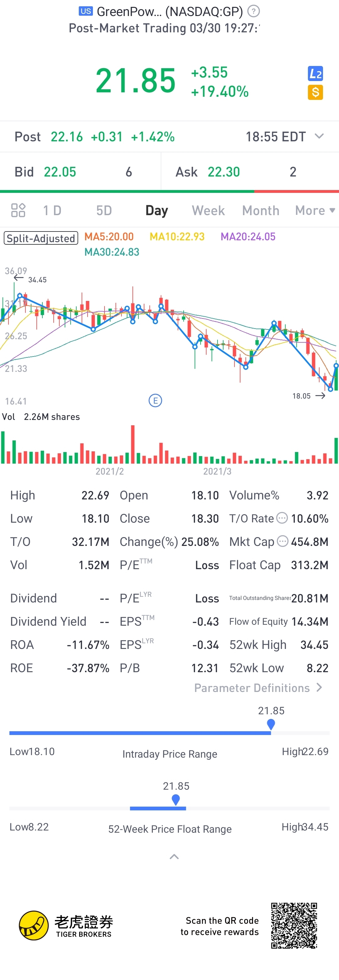Tap the Flow of Equity 14.34M value

coord(310,622)
